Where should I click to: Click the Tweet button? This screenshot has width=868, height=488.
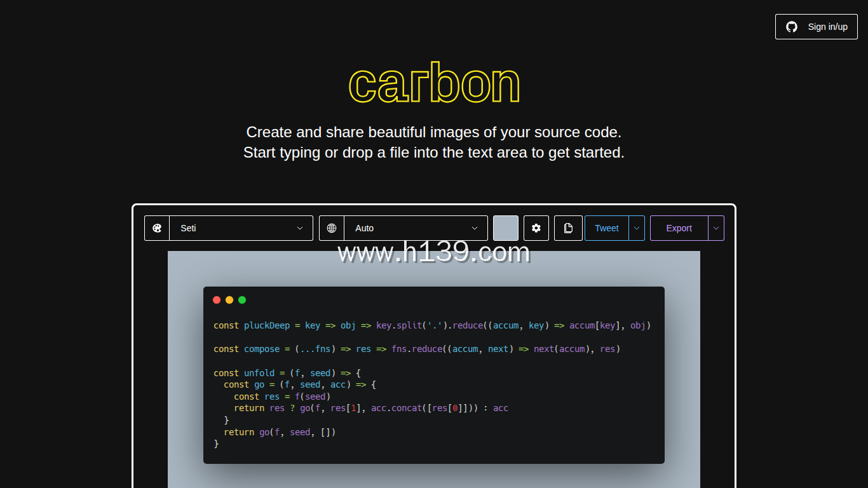tap(607, 228)
